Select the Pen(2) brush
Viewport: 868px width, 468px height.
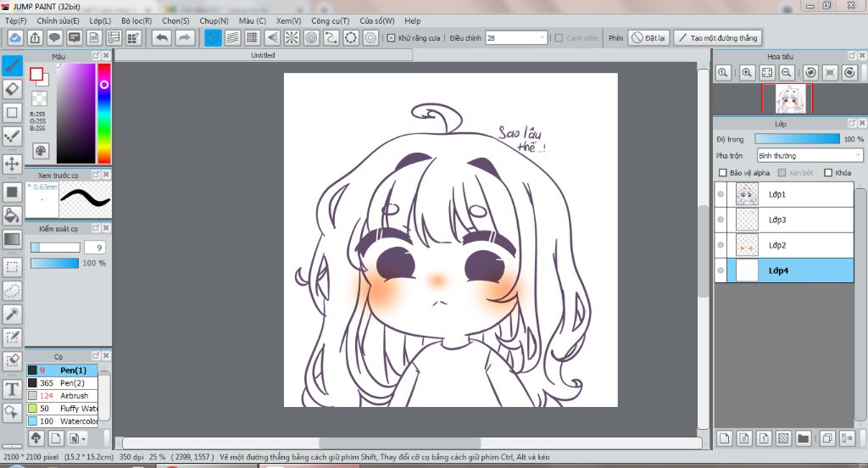pos(62,382)
